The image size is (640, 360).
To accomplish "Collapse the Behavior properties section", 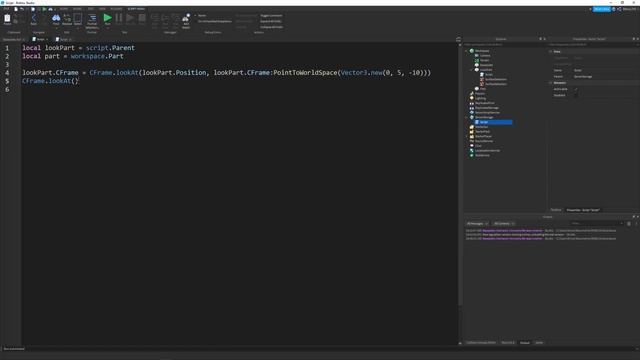I will pyautogui.click(x=551, y=83).
